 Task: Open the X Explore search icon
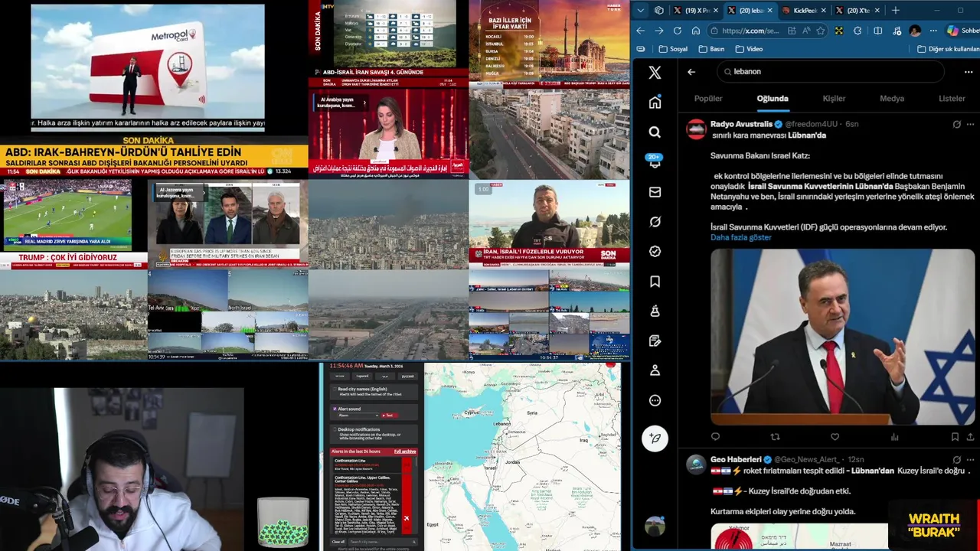[x=655, y=132]
